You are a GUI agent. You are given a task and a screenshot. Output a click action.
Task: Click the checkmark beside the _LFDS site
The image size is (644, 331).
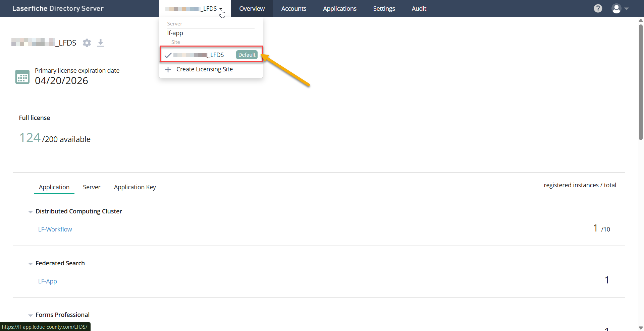[x=168, y=55]
